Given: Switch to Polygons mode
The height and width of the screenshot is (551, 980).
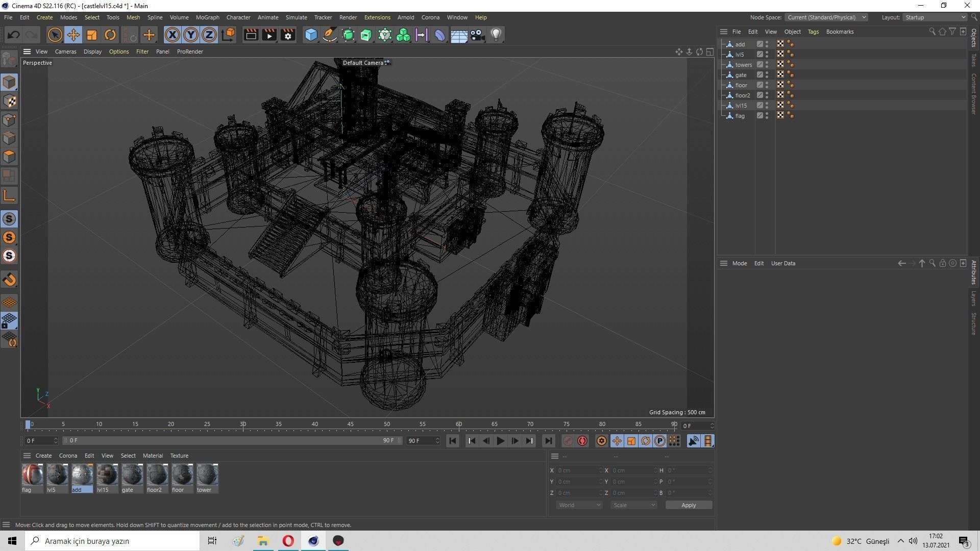Looking at the screenshot, I should click(9, 157).
